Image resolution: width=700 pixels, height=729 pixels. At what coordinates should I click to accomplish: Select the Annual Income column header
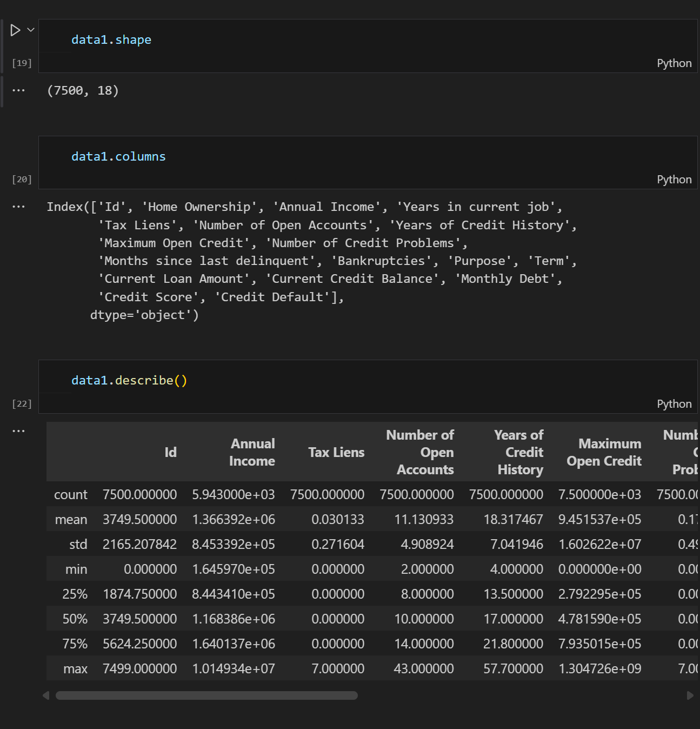coord(252,452)
